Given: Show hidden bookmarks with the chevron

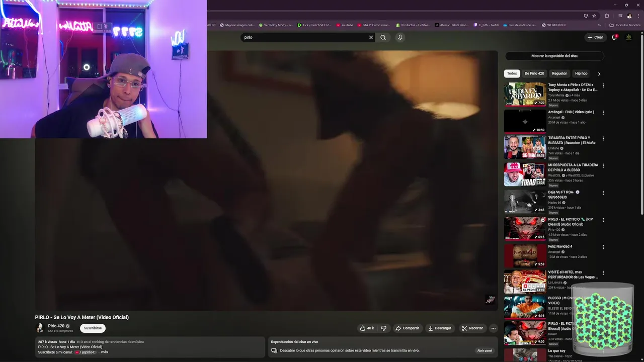Looking at the screenshot, I should [x=599, y=25].
